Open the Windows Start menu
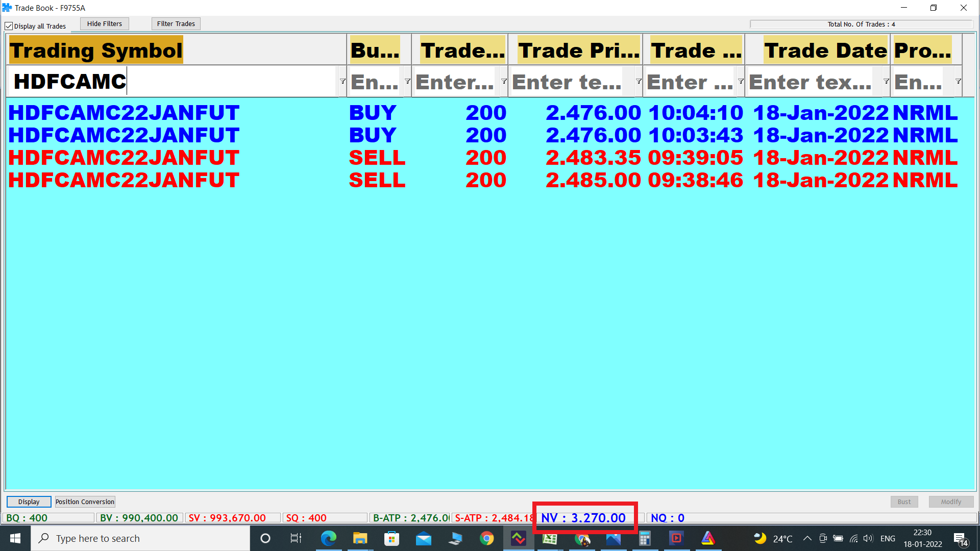 (15, 538)
